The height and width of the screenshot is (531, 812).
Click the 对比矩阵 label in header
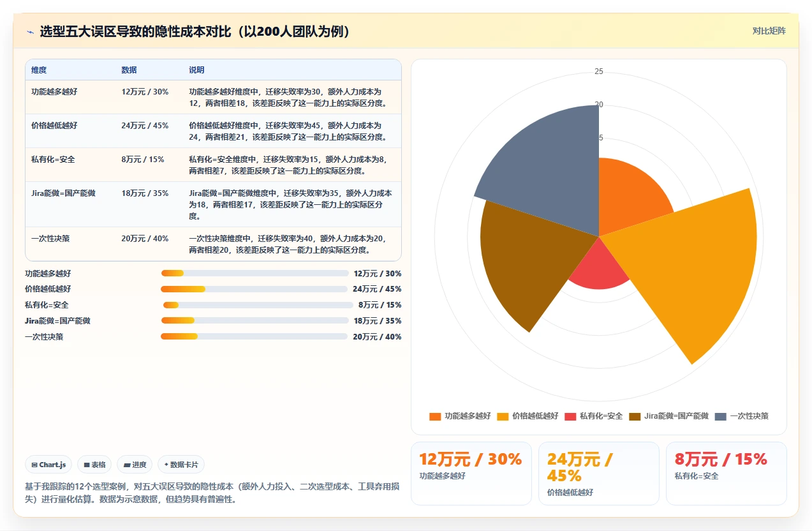(x=769, y=31)
